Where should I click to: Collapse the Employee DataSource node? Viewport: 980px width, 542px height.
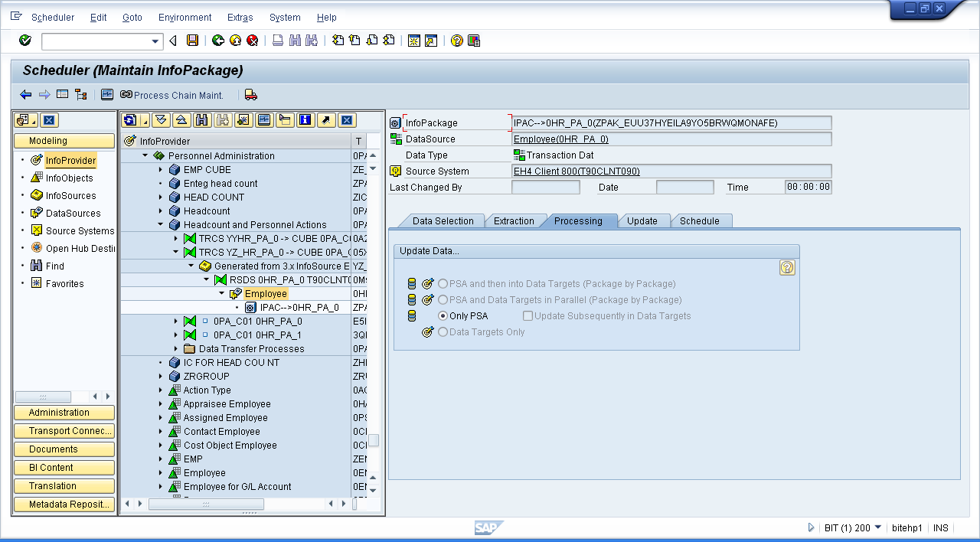click(x=221, y=293)
